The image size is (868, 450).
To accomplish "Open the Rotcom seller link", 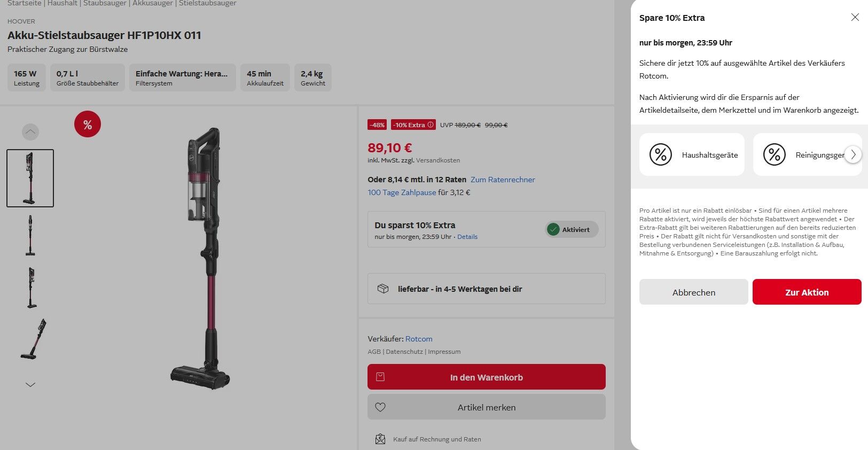I will tap(419, 339).
